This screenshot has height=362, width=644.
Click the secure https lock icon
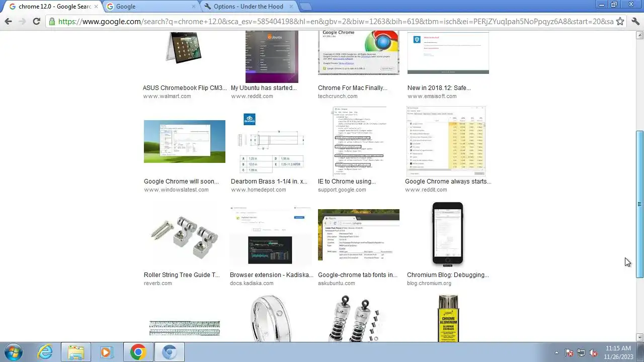[52, 22]
